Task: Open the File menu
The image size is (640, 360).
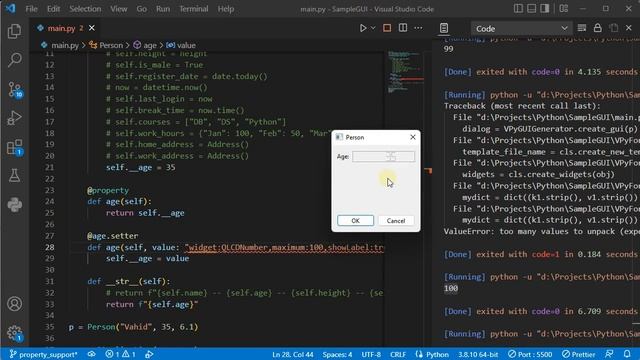Action: point(31,9)
